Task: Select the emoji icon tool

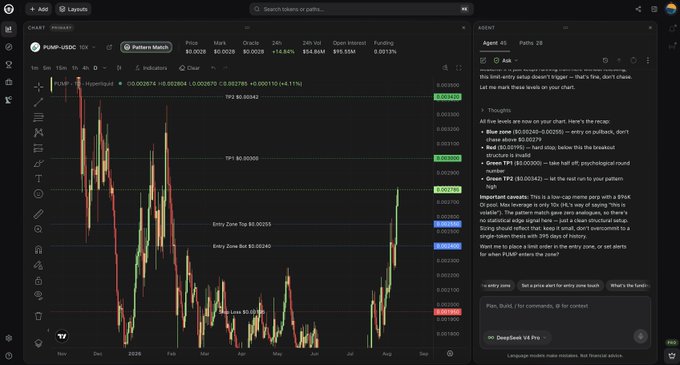Action: pyautogui.click(x=39, y=194)
